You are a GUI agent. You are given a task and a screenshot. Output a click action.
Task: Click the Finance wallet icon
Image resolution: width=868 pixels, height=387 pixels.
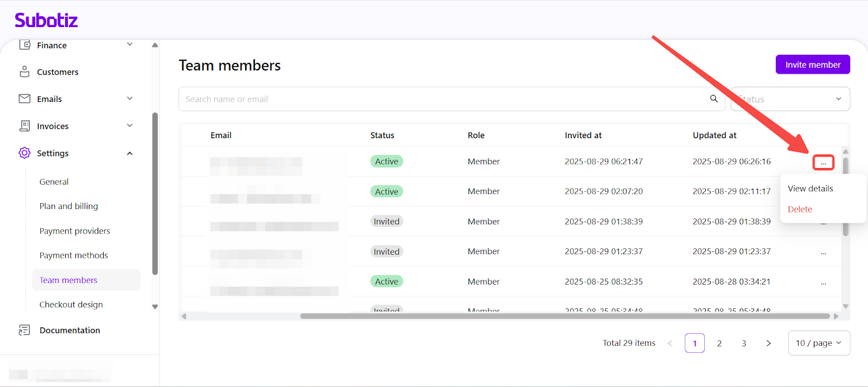[24, 45]
